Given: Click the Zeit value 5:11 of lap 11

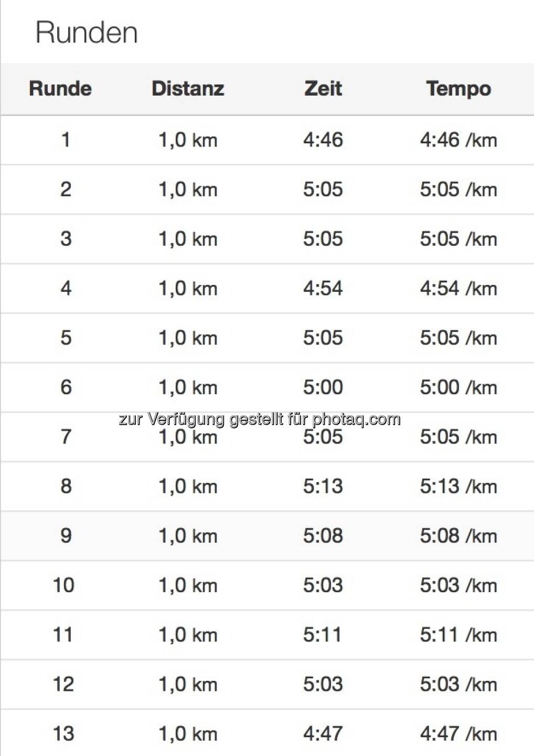Looking at the screenshot, I should pyautogui.click(x=323, y=635).
